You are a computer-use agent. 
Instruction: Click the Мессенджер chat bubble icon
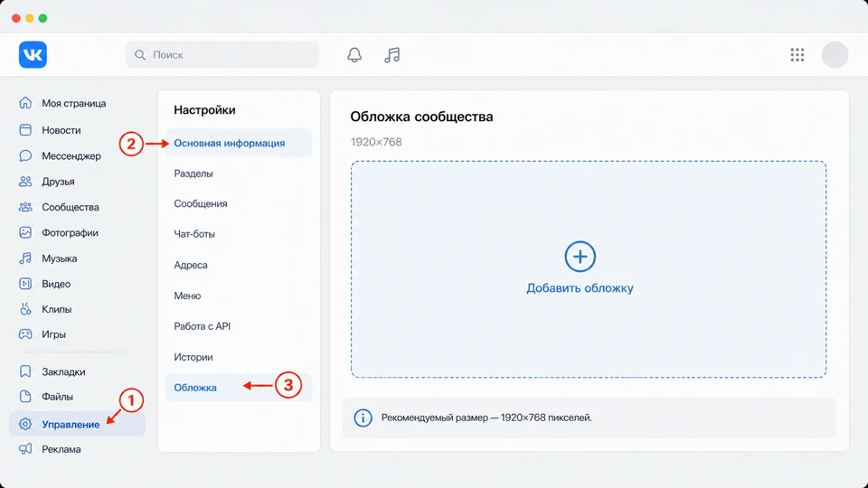point(25,156)
